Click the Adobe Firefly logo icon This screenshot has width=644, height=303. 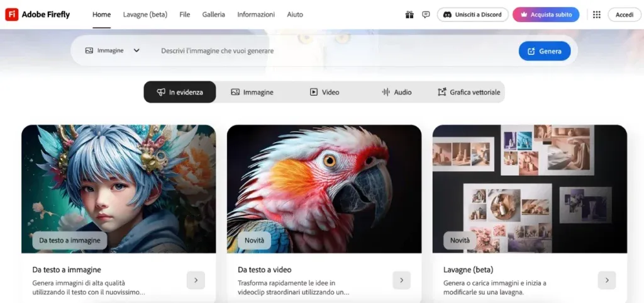click(11, 14)
